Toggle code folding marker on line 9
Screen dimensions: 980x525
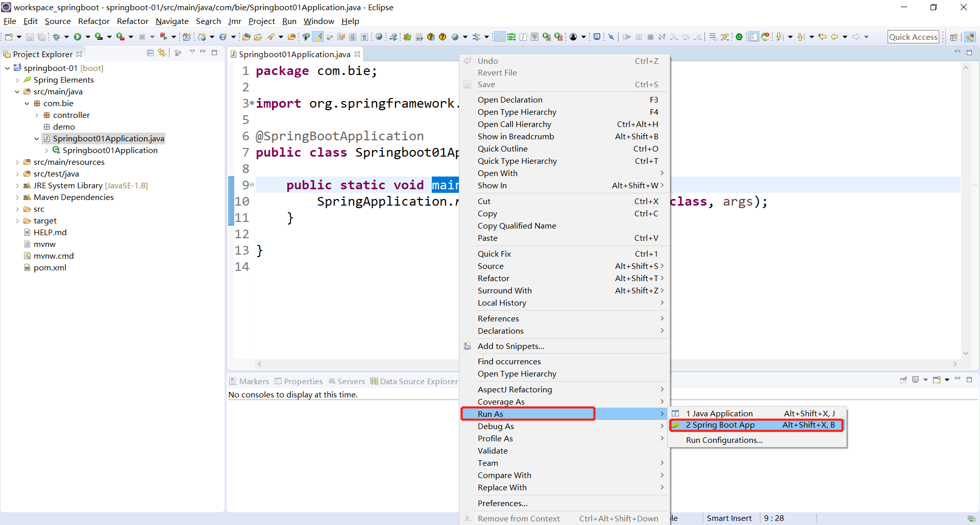[252, 185]
